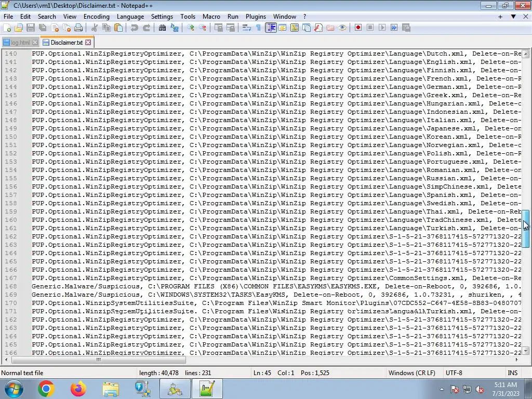
Task: Print the document with printer icon
Action: [x=79, y=28]
